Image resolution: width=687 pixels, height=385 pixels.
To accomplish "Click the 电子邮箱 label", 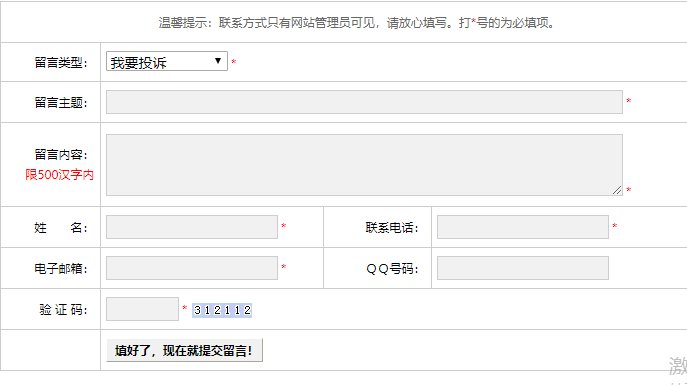I will [61, 268].
